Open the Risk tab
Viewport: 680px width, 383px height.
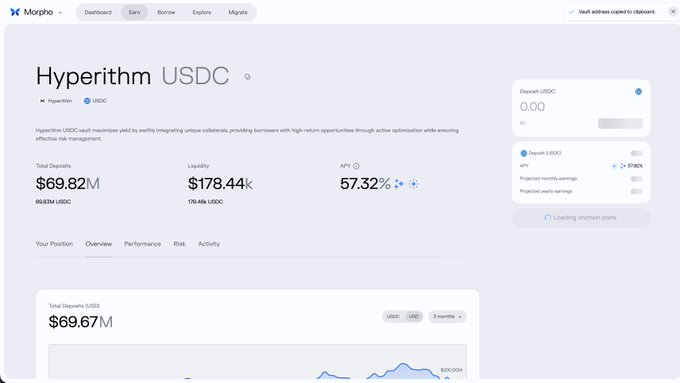coord(179,244)
